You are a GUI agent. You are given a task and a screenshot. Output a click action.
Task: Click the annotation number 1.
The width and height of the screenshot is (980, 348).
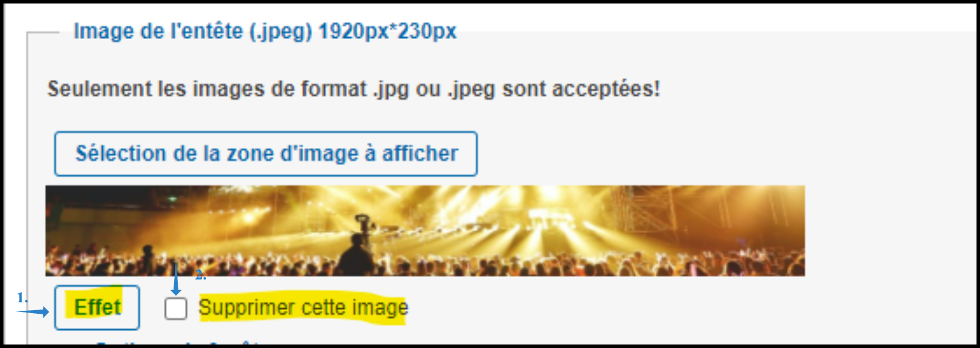click(22, 298)
